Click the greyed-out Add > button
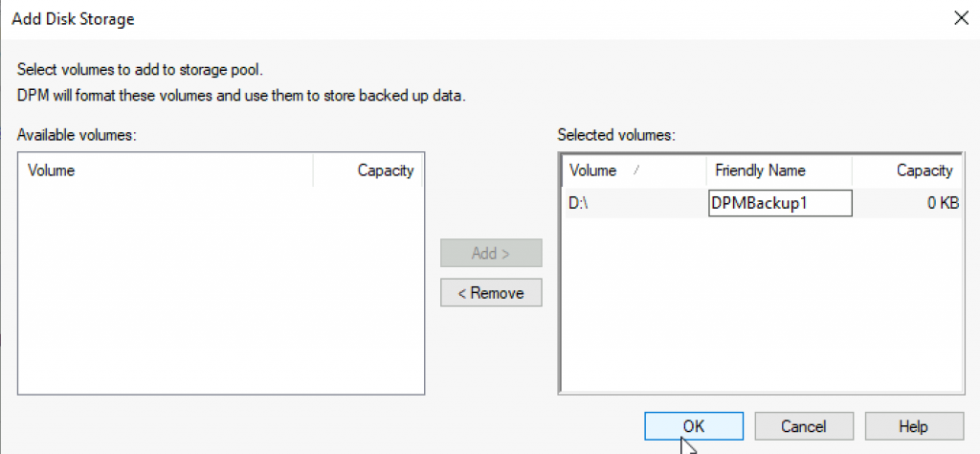The width and height of the screenshot is (980, 454). [491, 253]
